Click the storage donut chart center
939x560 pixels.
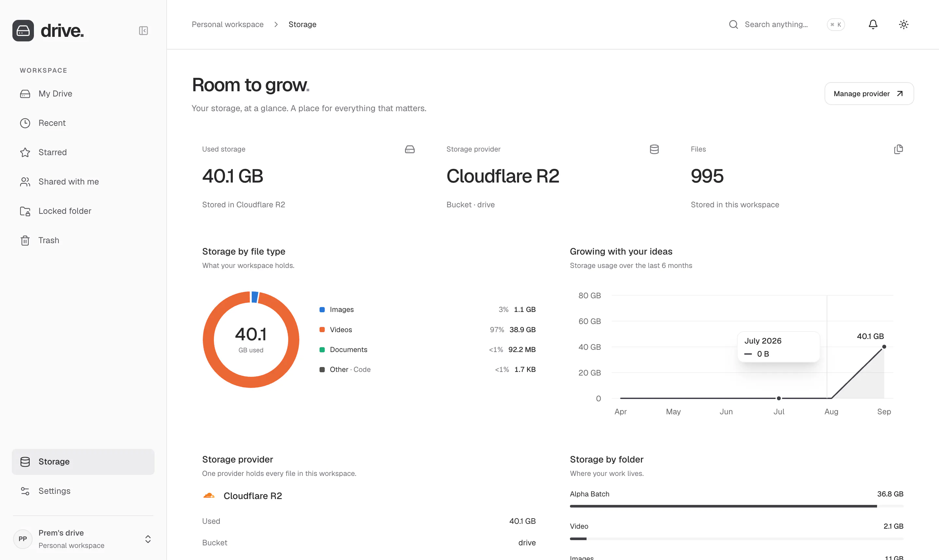click(251, 340)
